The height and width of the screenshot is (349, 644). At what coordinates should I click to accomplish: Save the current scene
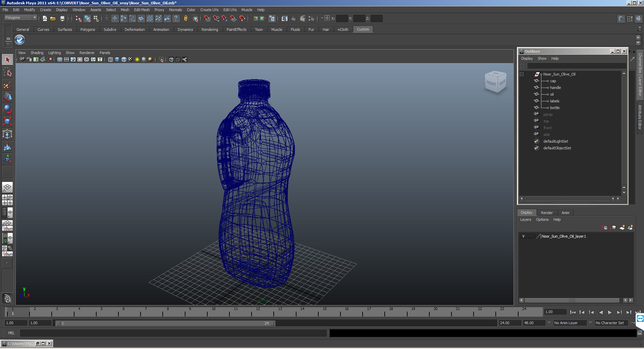[62, 18]
